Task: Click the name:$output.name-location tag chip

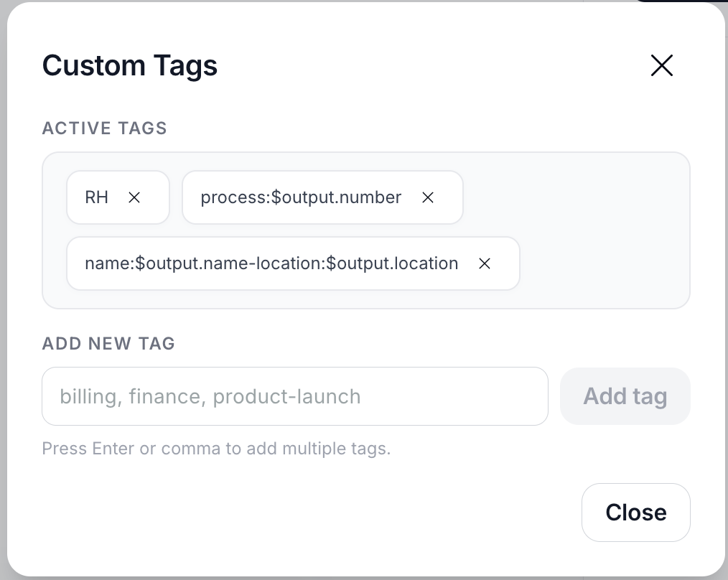Action: pos(271,263)
